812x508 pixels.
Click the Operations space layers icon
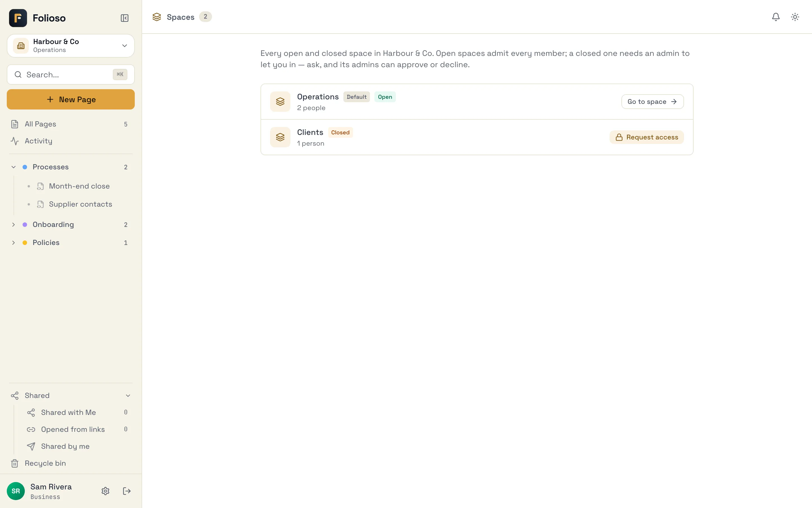click(x=280, y=102)
